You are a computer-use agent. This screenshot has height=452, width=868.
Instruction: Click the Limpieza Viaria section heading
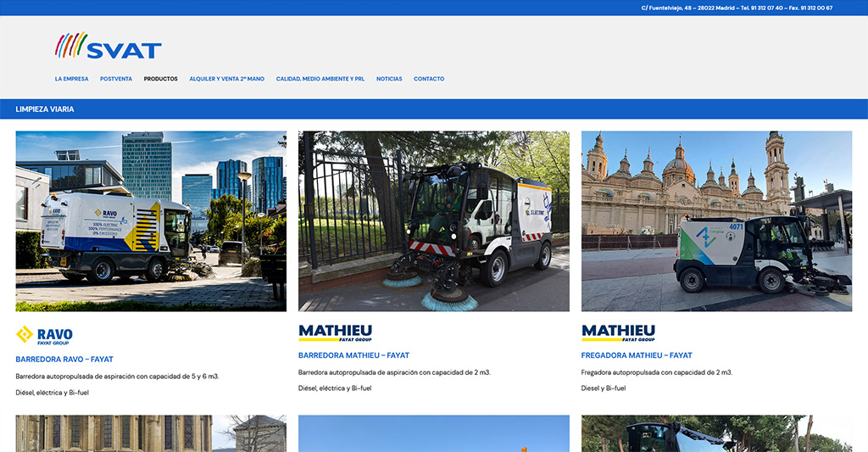[45, 109]
